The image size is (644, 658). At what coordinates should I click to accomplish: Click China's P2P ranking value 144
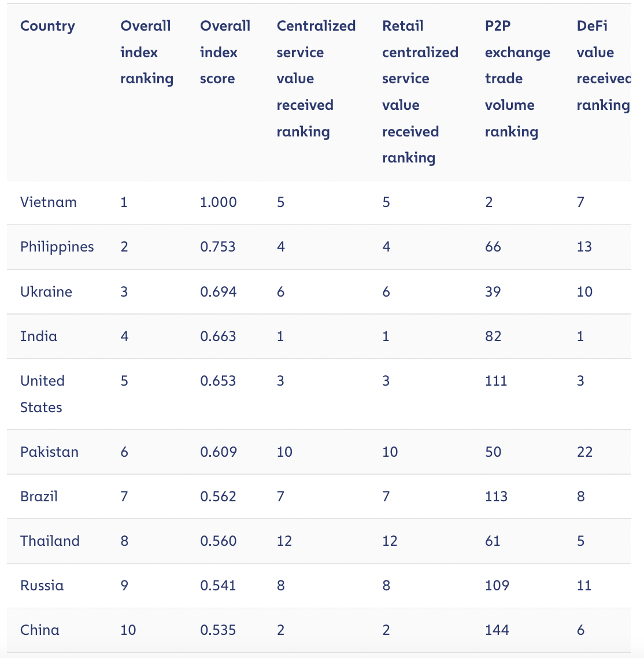[x=497, y=630]
